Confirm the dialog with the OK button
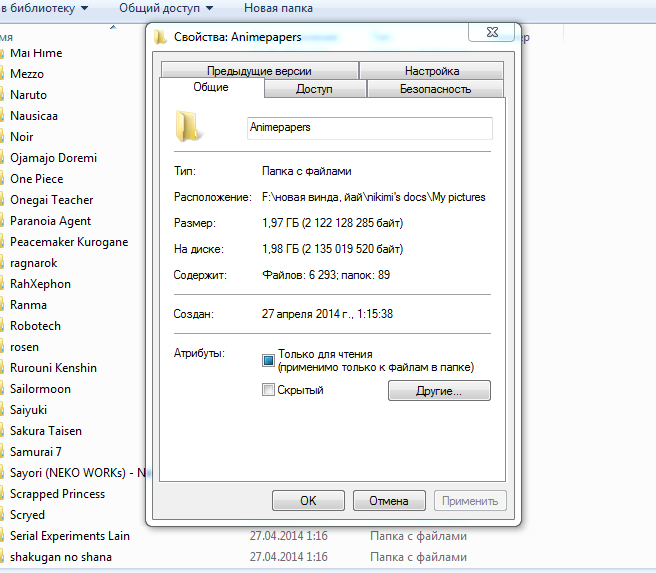The height and width of the screenshot is (573, 656). click(308, 501)
